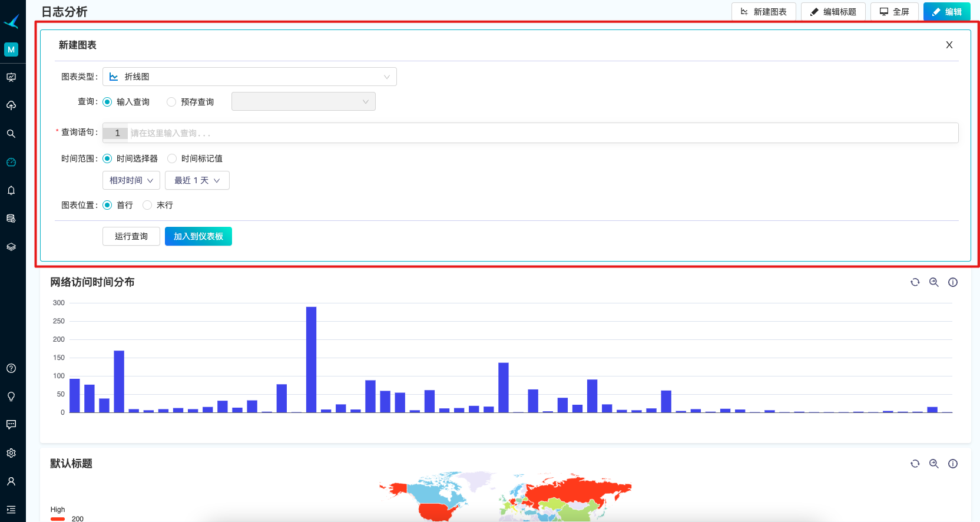Open the dashboard gauge sidebar icon
Image resolution: width=980 pixels, height=522 pixels.
point(11,162)
